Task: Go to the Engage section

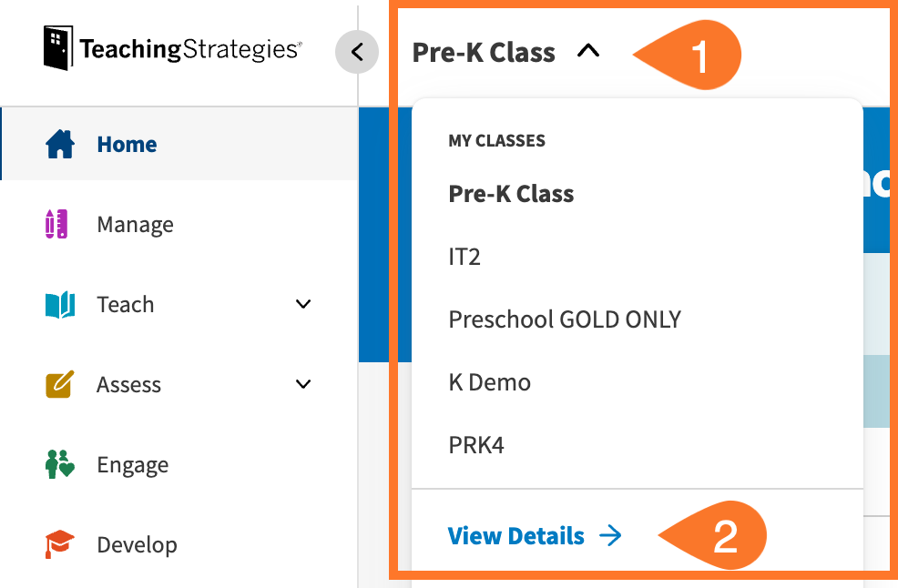Action: coord(132,465)
